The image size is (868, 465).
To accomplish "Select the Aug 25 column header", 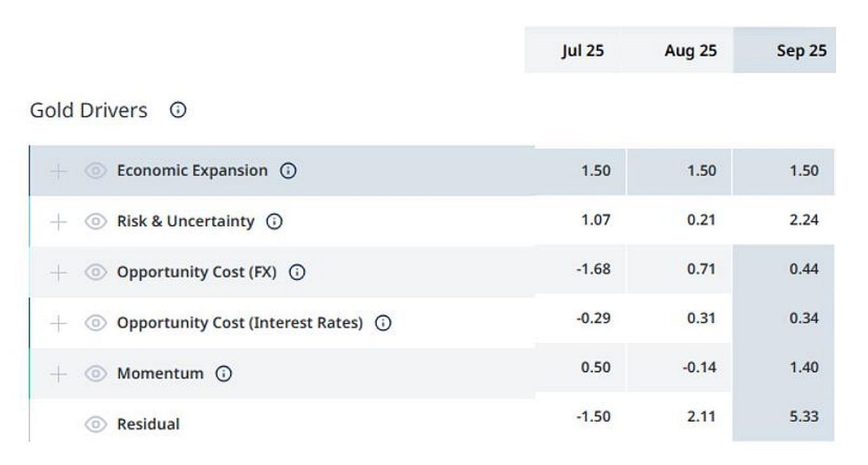I will pyautogui.click(x=690, y=51).
